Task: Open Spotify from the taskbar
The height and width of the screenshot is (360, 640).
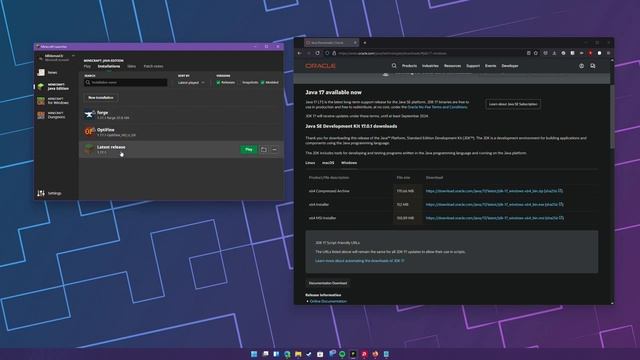Action: pos(342,354)
